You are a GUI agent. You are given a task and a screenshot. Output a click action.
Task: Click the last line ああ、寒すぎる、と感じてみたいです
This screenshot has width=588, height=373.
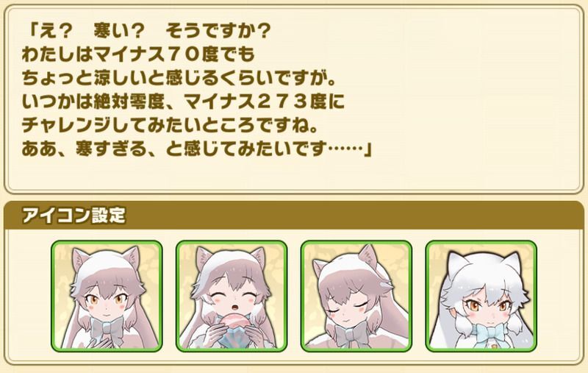(x=197, y=149)
